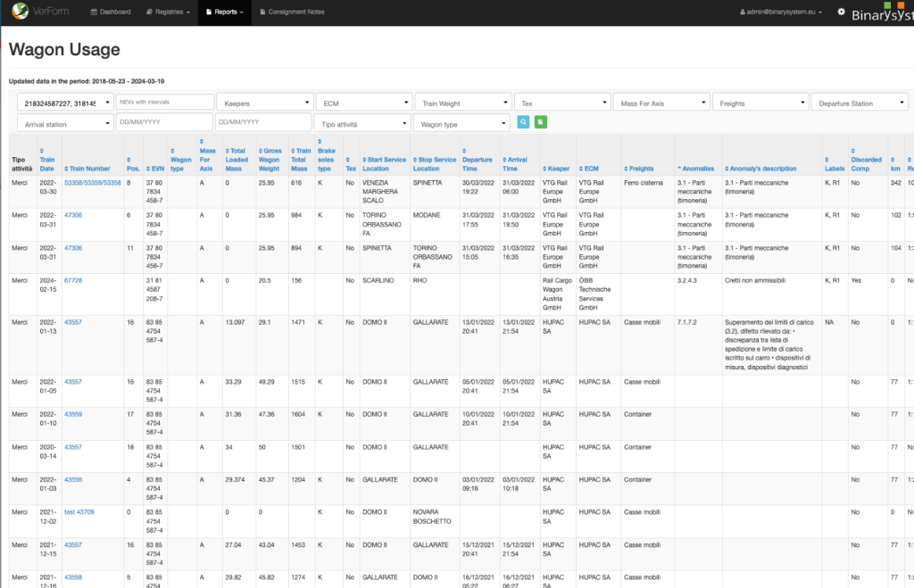This screenshot has height=588, width=914.
Task: Open the admin@binarysystem.eu user menu
Action: 781,12
